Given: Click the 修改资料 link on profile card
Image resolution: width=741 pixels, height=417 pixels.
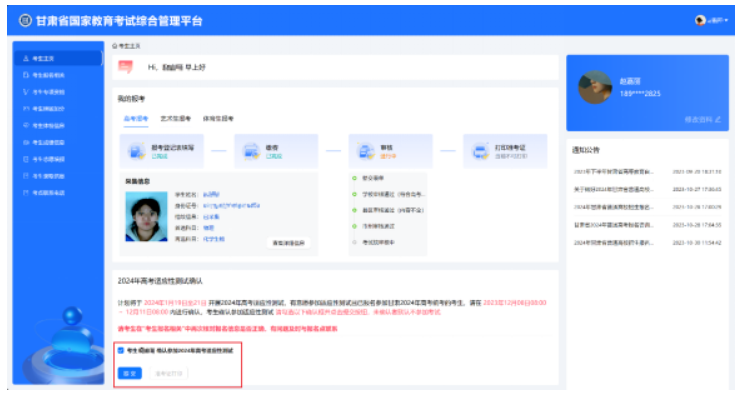Looking at the screenshot, I should (702, 119).
